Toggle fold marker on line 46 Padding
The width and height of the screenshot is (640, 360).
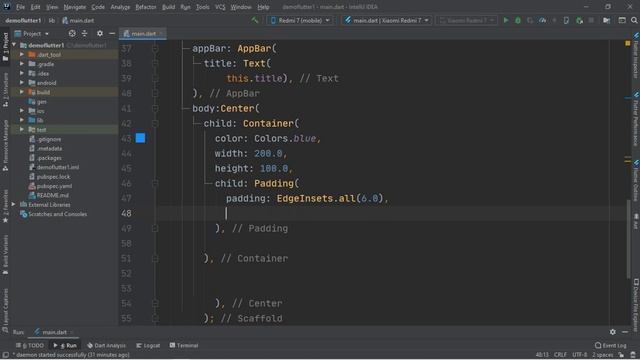click(155, 183)
